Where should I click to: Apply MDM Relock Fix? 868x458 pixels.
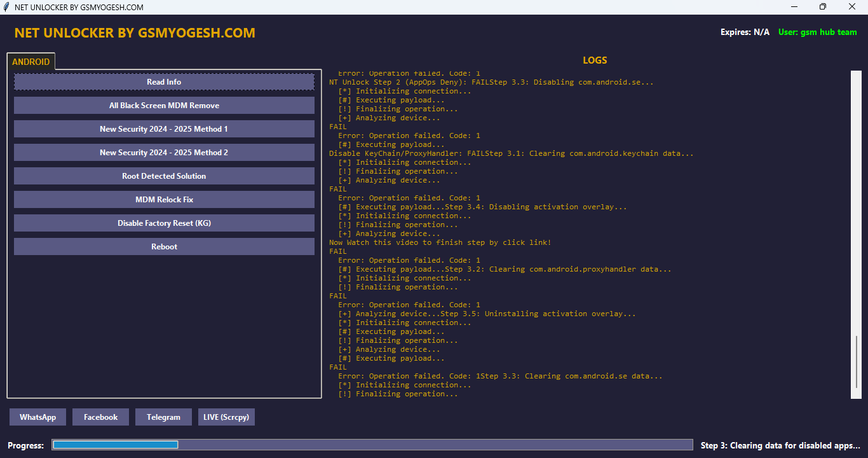pyautogui.click(x=164, y=200)
